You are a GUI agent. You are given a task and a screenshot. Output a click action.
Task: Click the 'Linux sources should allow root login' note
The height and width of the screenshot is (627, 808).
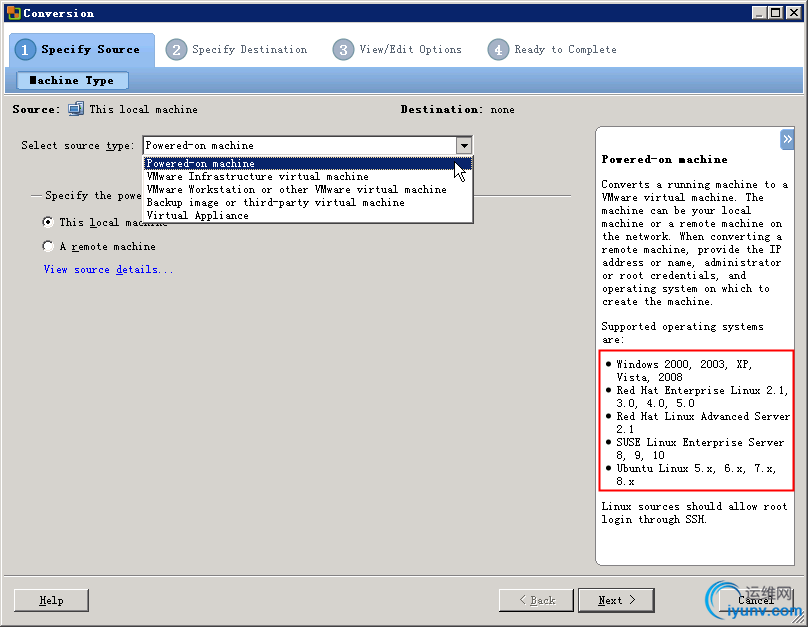(694, 513)
